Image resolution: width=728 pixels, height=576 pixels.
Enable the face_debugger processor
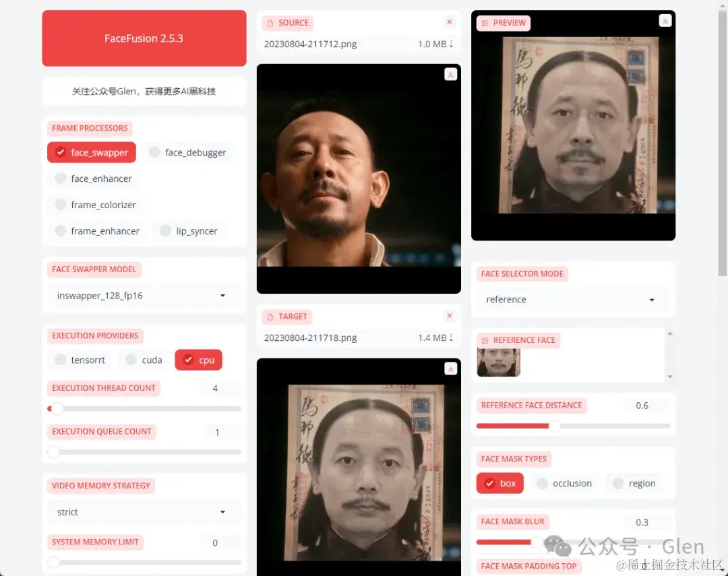189,152
